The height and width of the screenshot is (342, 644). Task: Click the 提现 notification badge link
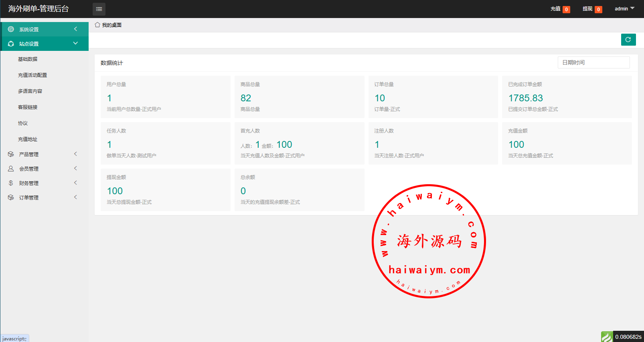click(592, 9)
